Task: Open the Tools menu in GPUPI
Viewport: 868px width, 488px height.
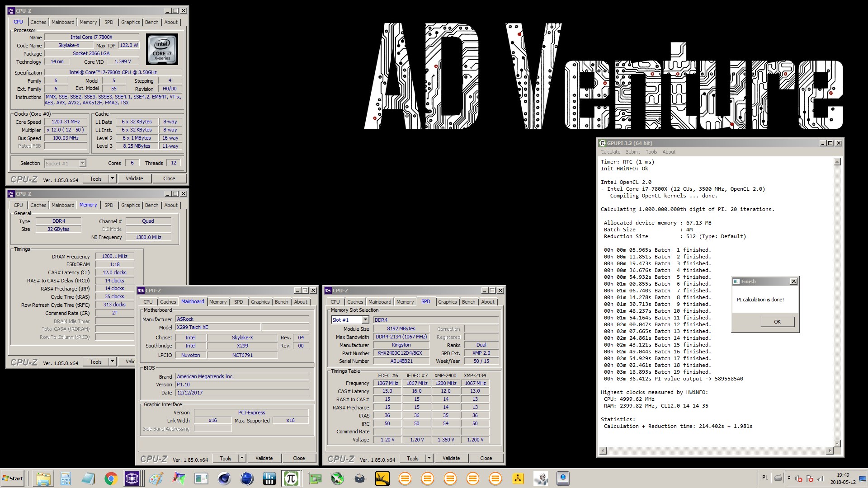Action: (x=651, y=152)
